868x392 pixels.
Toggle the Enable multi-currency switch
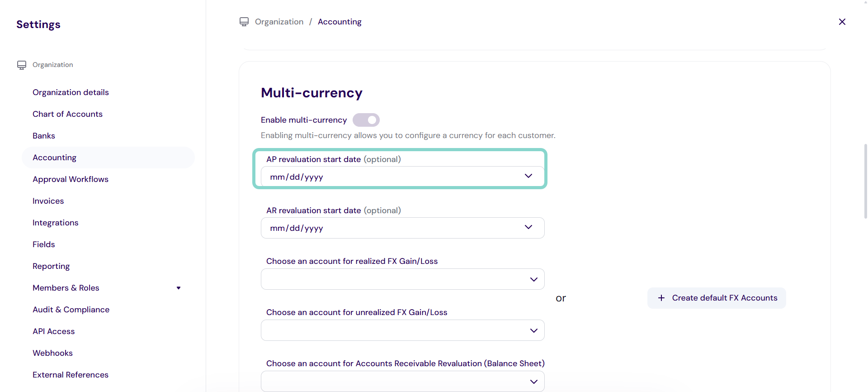pos(366,120)
